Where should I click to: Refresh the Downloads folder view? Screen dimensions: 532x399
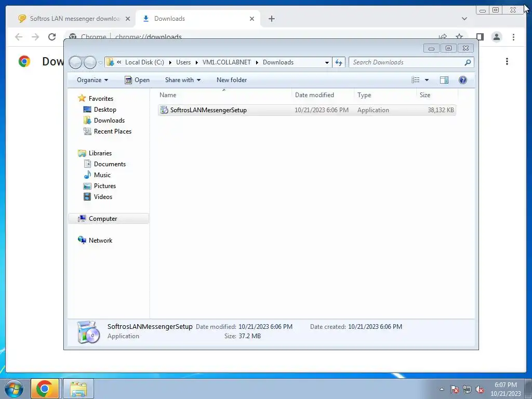pyautogui.click(x=339, y=62)
